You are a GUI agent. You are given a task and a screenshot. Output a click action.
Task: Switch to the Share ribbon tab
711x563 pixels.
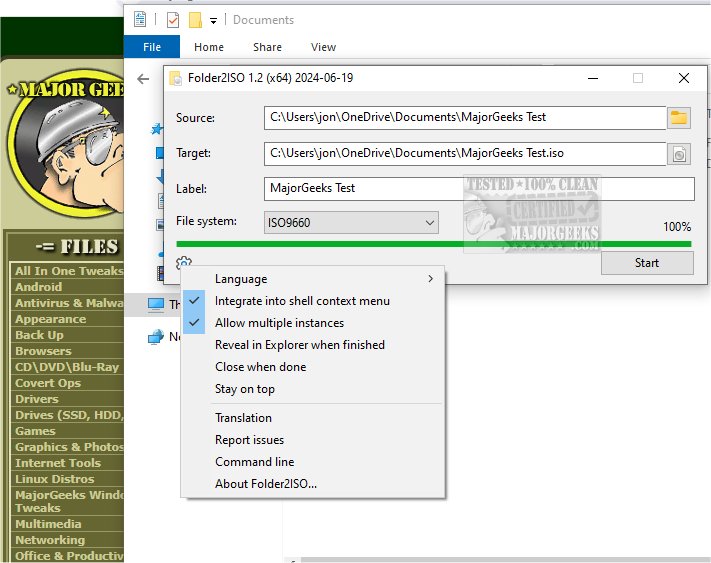[x=267, y=47]
